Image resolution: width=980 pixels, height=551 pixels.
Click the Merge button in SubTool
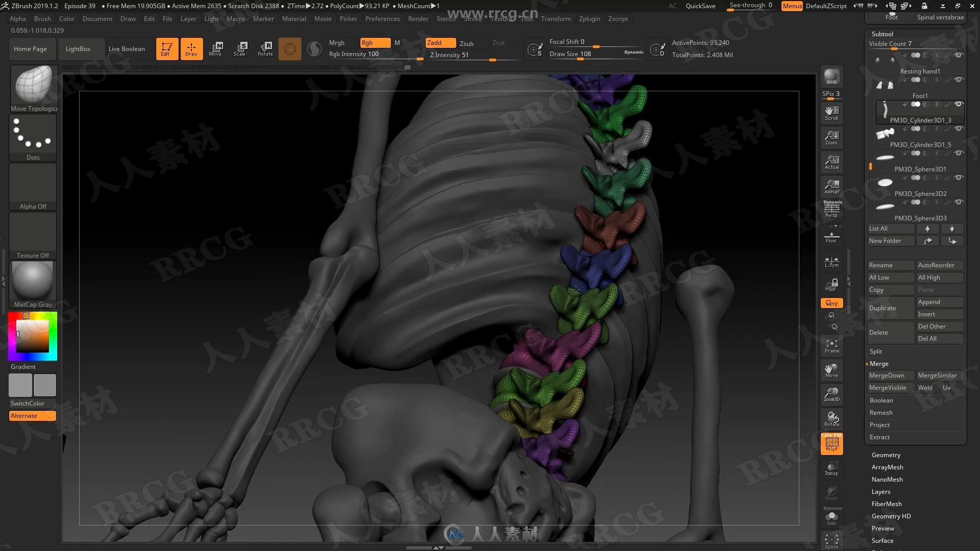(x=880, y=363)
